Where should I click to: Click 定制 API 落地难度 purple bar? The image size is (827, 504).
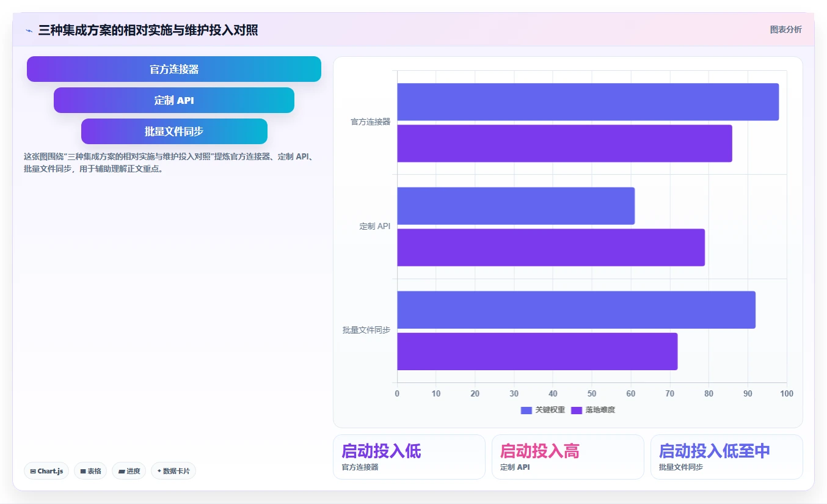tap(551, 247)
